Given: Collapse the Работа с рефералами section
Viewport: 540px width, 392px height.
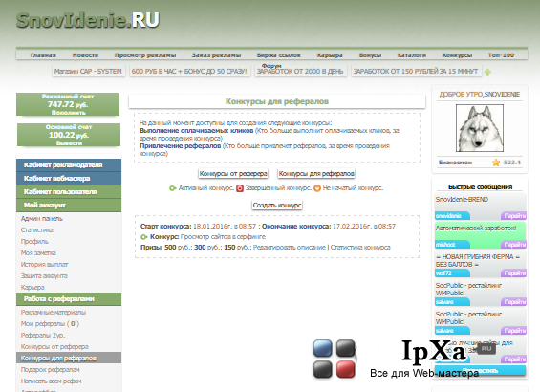Looking at the screenshot, I should tap(69, 299).
